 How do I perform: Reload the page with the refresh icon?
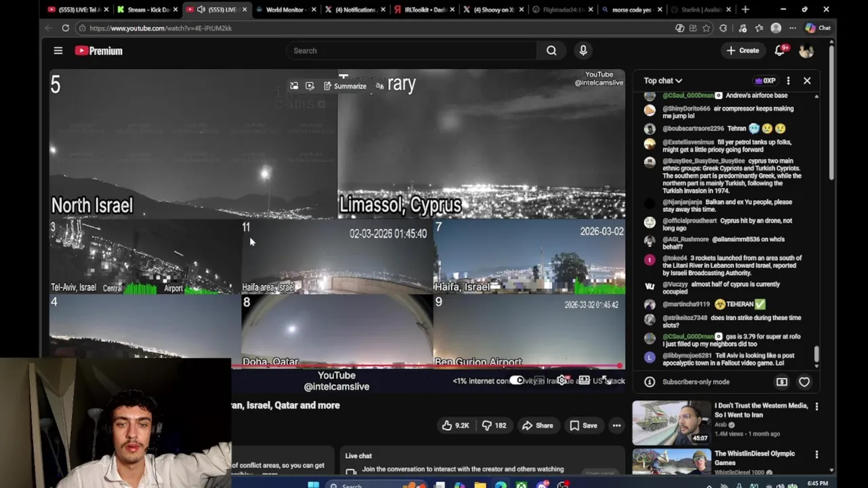point(66,28)
